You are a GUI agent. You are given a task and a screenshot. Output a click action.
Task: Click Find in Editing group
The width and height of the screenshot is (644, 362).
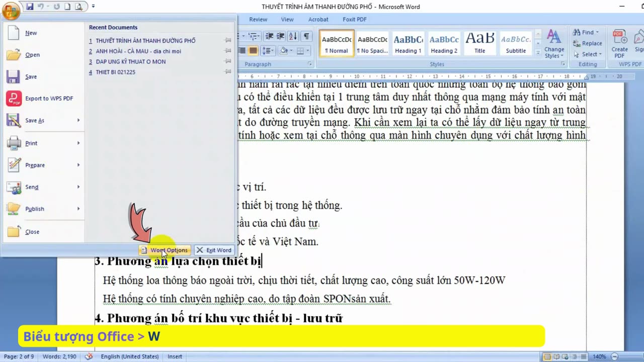point(586,33)
